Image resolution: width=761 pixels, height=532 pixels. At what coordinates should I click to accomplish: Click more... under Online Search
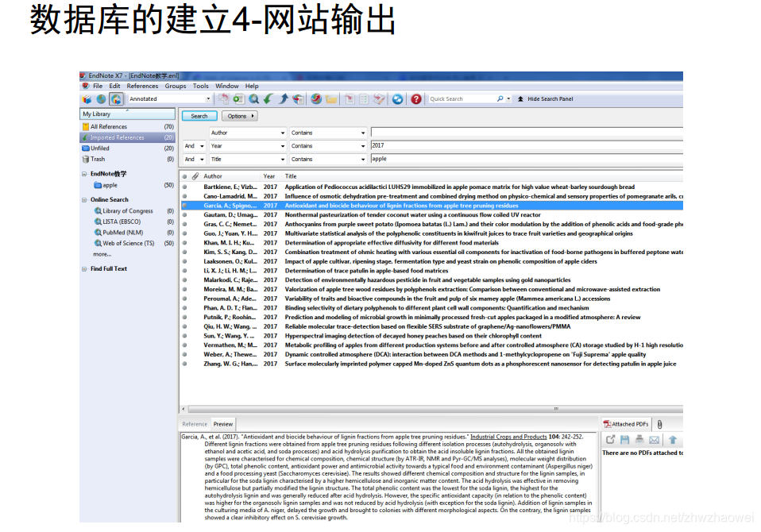[x=102, y=254]
